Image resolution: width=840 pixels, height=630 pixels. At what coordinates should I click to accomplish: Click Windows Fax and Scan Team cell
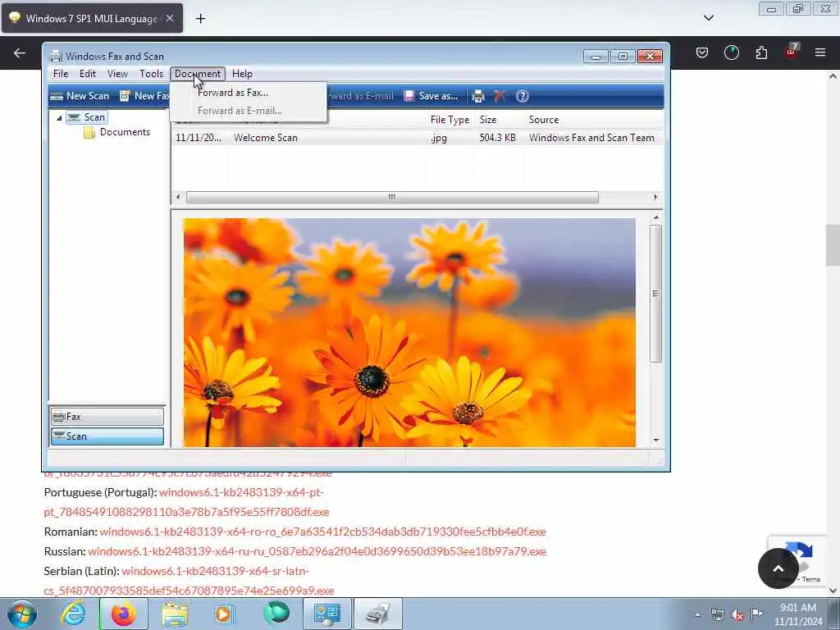tap(591, 138)
